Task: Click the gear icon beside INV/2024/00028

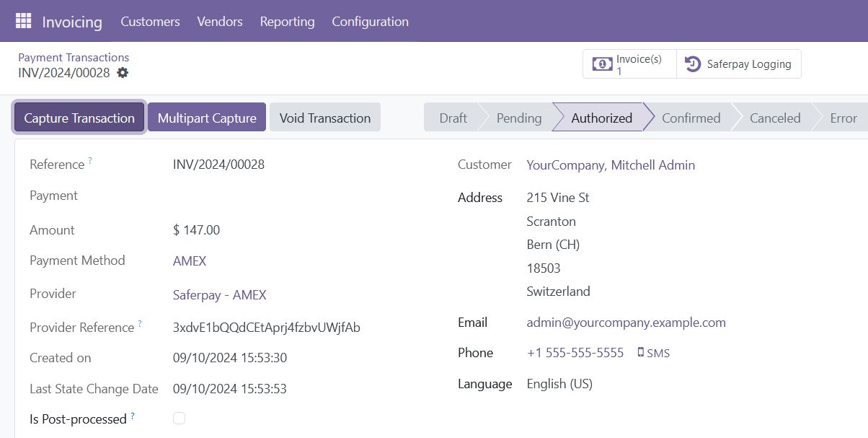Action: coord(123,73)
